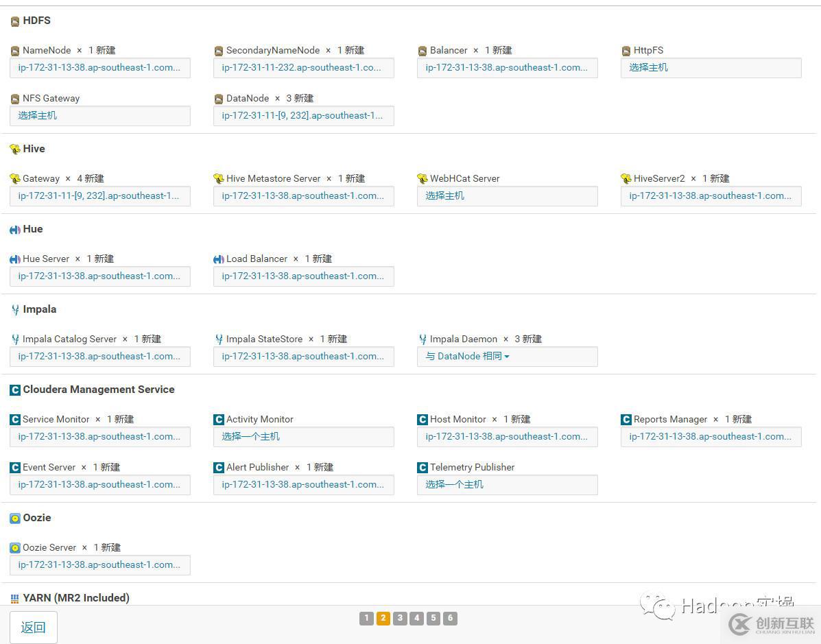Viewport: 821px width, 644px height.
Task: Open Alert Publisher host field
Action: [304, 485]
